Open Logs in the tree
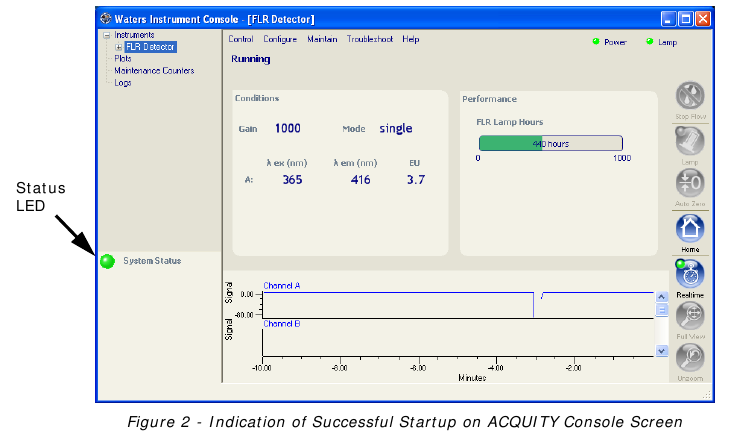Screen dimensions: 731x433 [x=123, y=83]
